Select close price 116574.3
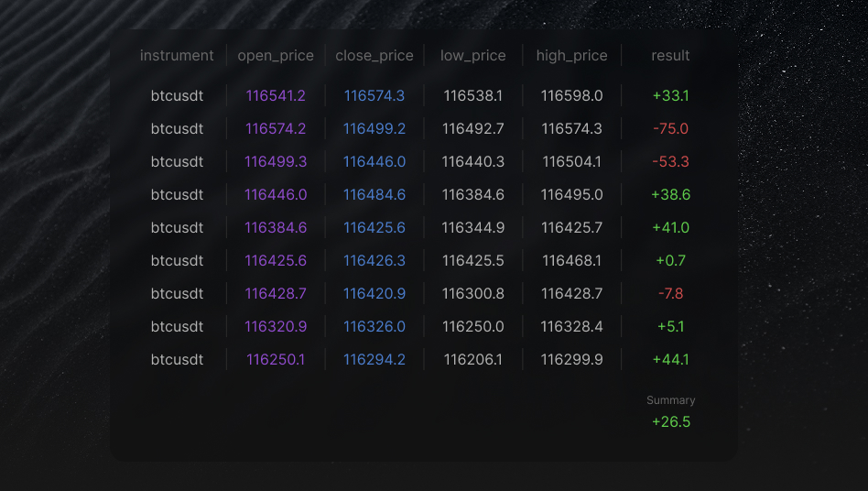Screen dimensions: 868x491 pos(374,96)
